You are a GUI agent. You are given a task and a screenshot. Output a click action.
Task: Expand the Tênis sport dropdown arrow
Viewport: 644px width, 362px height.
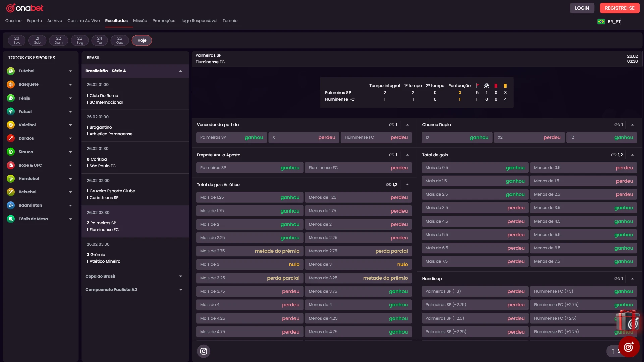(x=70, y=98)
